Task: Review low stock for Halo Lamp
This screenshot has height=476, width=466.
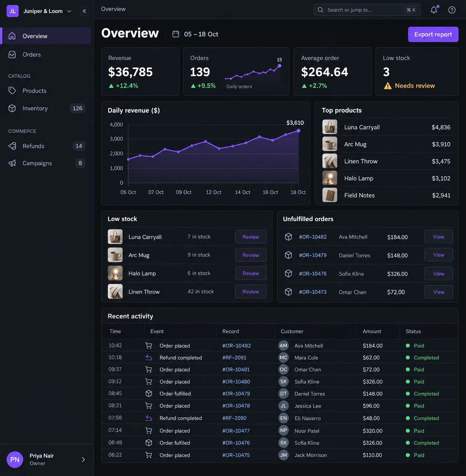Action: coord(251,273)
